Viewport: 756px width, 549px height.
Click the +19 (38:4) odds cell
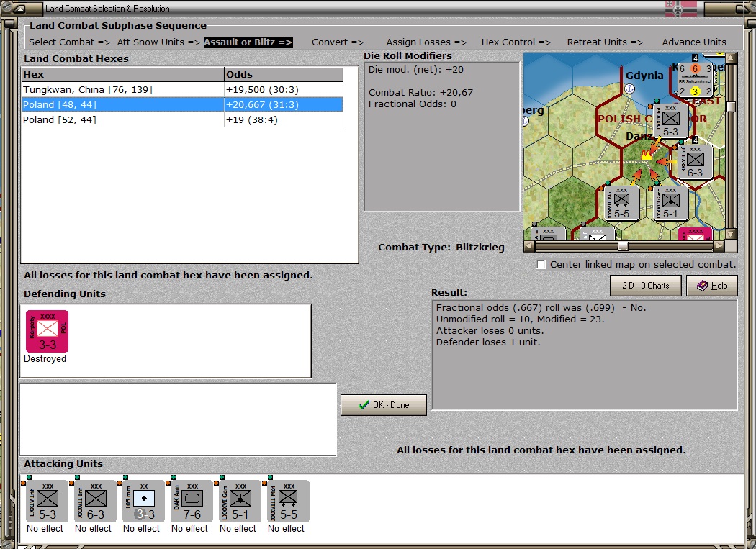(284, 119)
